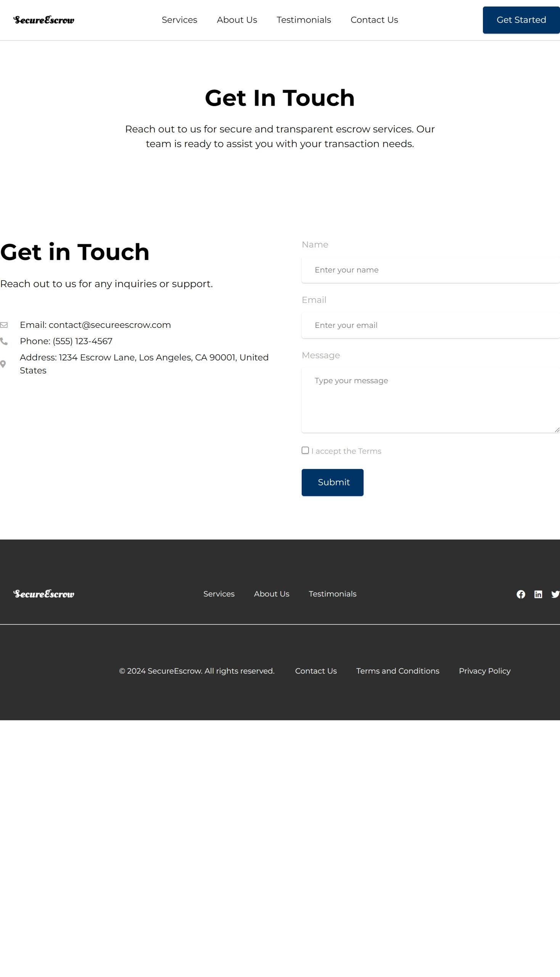560x977 pixels.
Task: Check the 'I accept the Terms' checkbox
Action: 305,450
